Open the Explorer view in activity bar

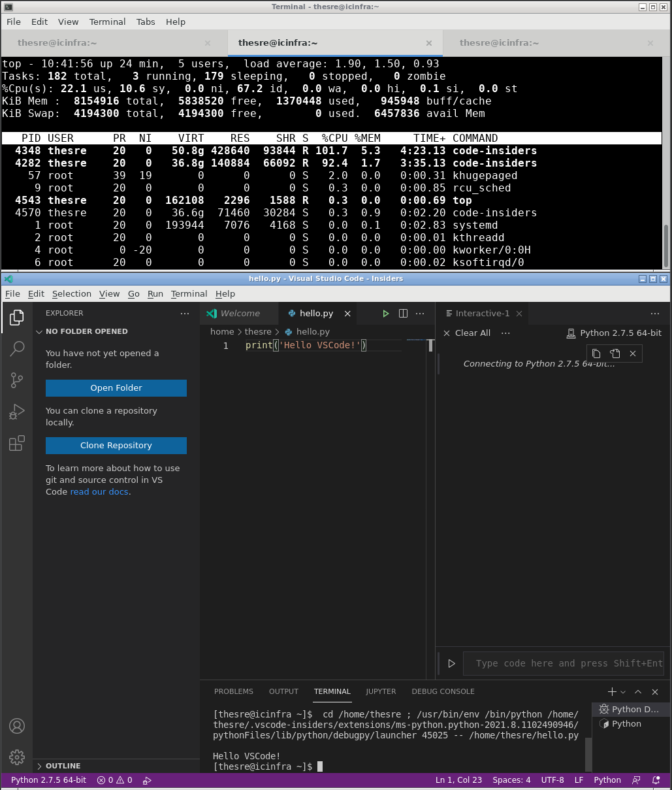(17, 318)
